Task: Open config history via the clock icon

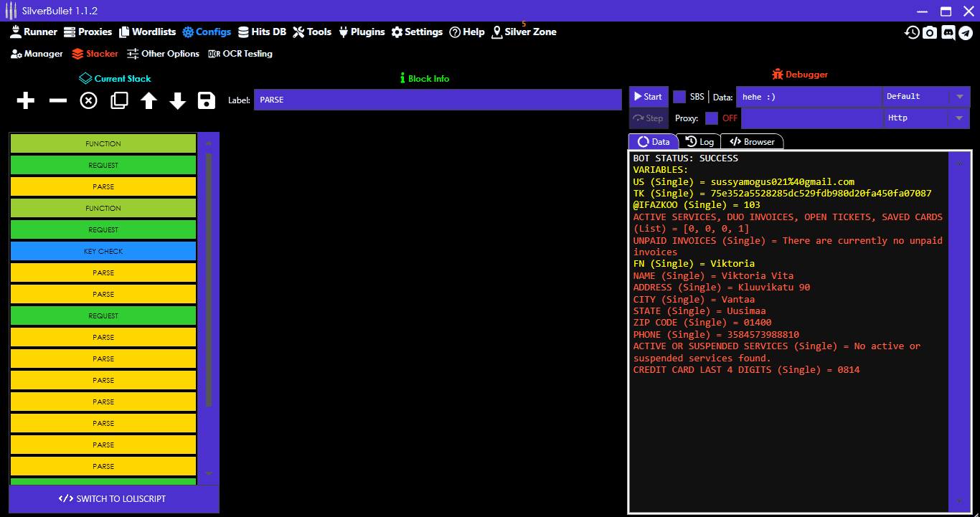Action: pyautogui.click(x=911, y=32)
